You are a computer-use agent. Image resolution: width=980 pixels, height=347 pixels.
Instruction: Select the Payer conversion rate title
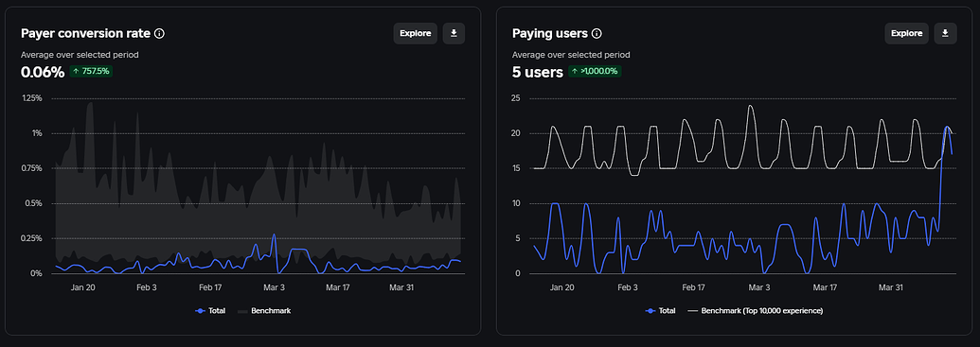(x=85, y=34)
